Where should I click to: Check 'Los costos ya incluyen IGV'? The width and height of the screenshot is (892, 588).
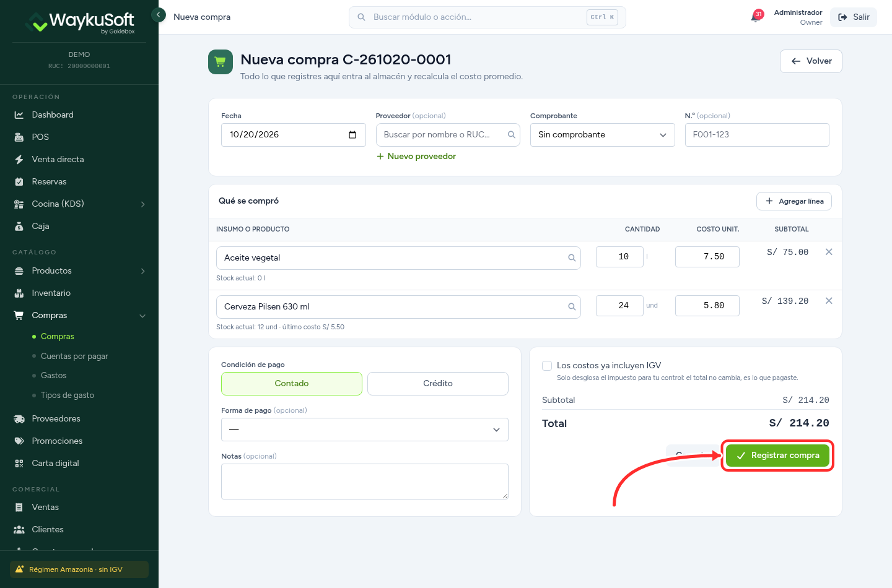[547, 366]
